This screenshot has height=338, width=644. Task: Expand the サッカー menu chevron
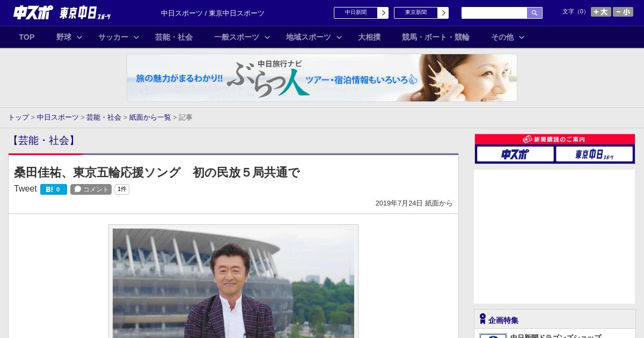pyautogui.click(x=136, y=38)
